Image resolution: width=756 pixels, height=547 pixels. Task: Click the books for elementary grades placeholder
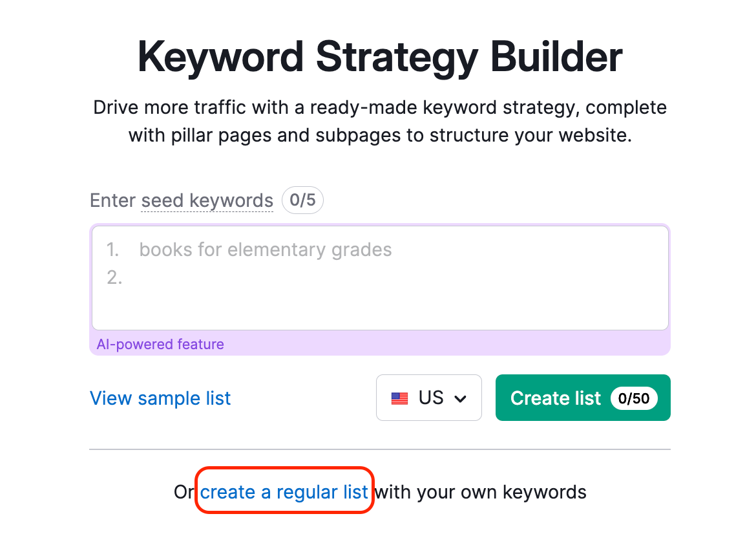tap(266, 250)
